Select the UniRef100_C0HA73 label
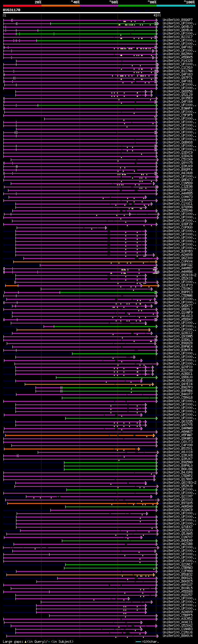The width and height of the screenshot is (198, 644). pyautogui.click(x=178, y=197)
